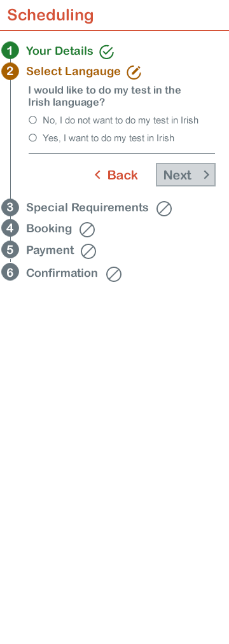Click the Next button
229x644 pixels.
pyautogui.click(x=186, y=175)
